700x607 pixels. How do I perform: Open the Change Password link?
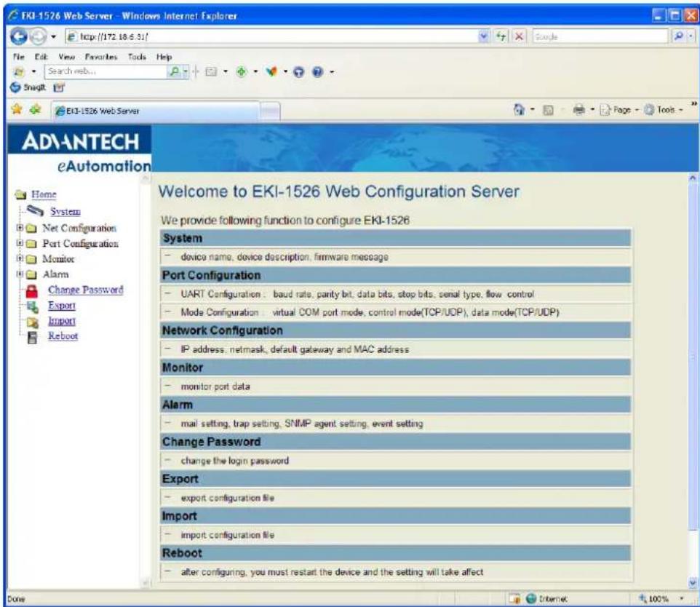point(86,290)
